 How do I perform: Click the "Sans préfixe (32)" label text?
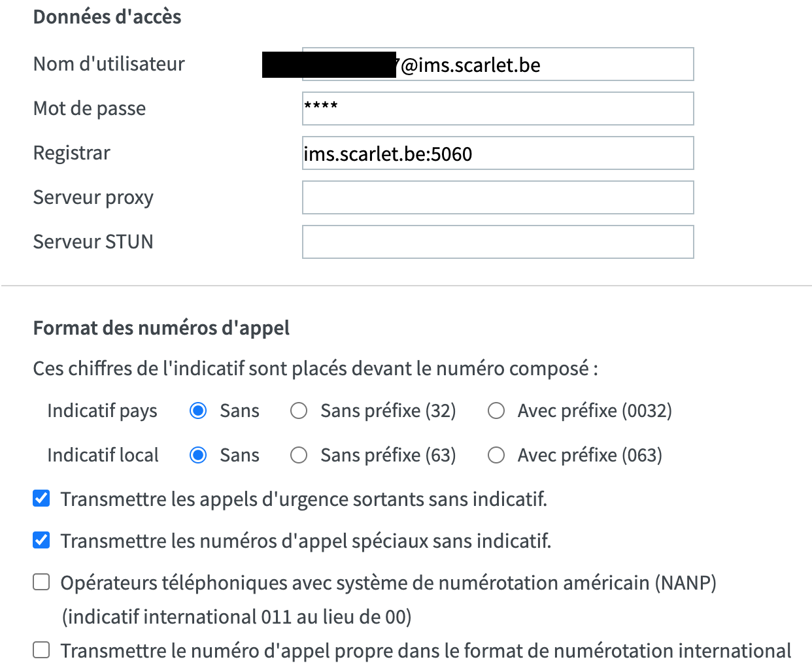point(388,411)
